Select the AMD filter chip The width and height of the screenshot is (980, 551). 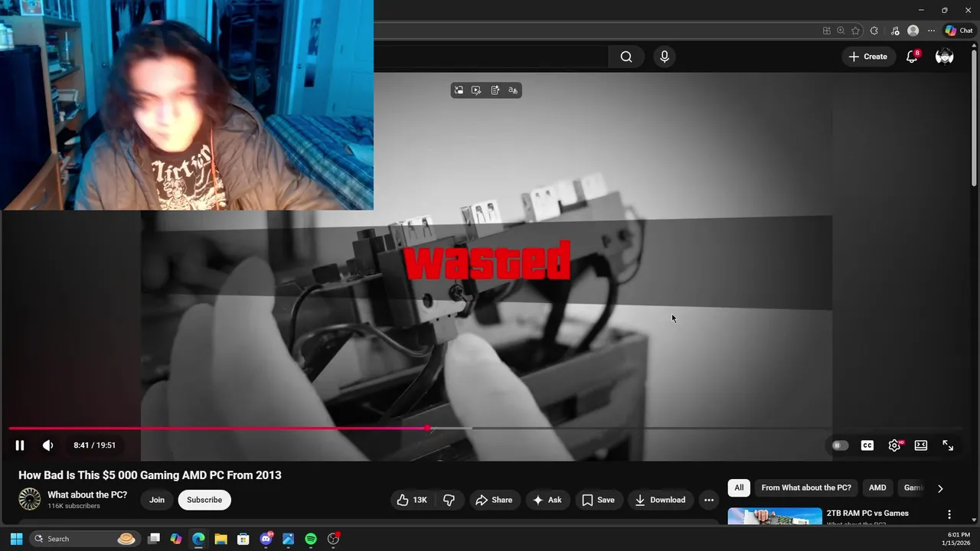tap(877, 487)
